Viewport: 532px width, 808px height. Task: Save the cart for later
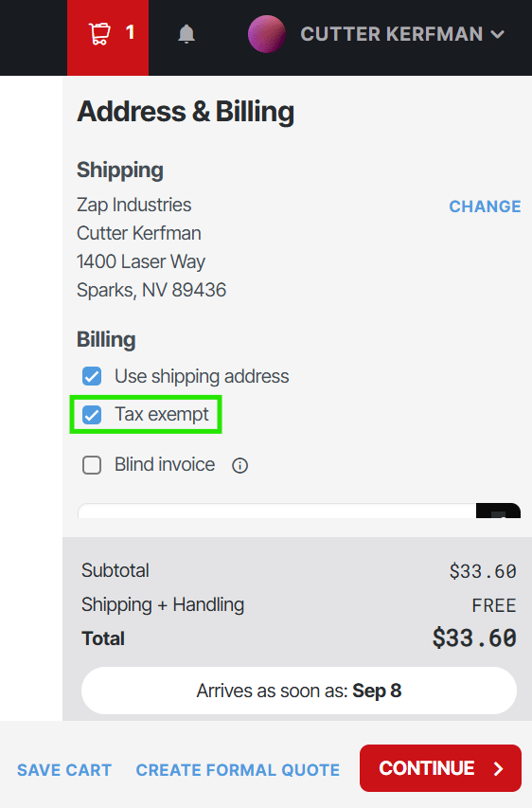pos(64,770)
